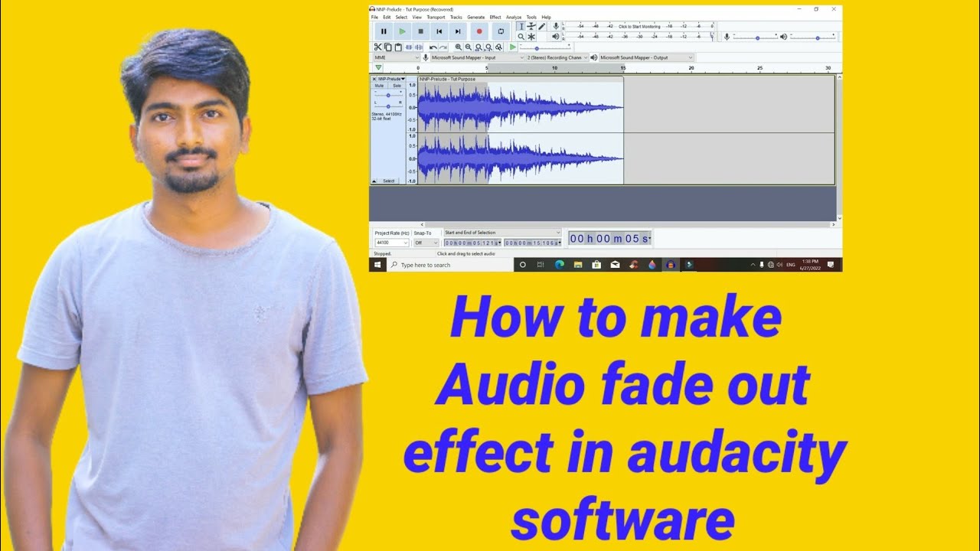980x551 pixels.
Task: Click the green timeline playhead pin icon
Action: tap(377, 68)
